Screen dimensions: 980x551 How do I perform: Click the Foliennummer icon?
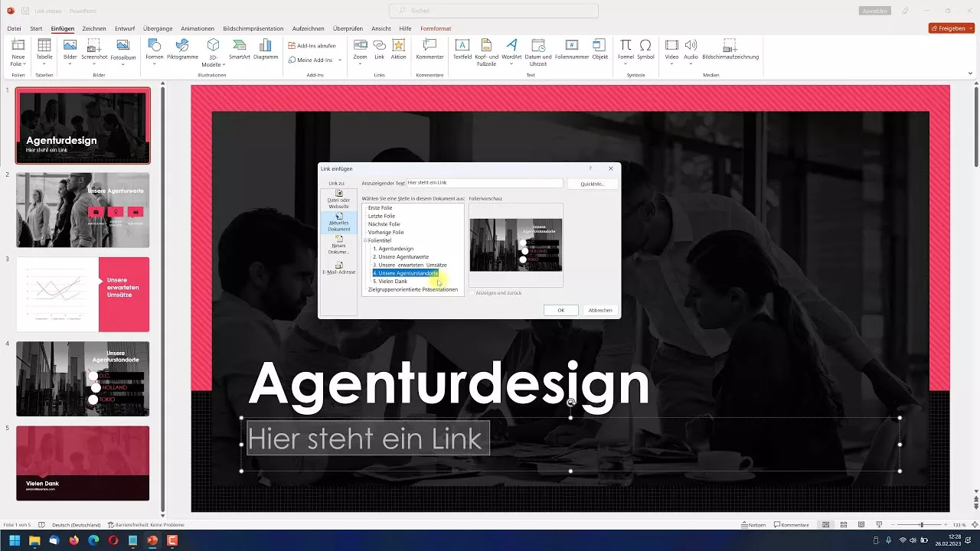tap(571, 45)
